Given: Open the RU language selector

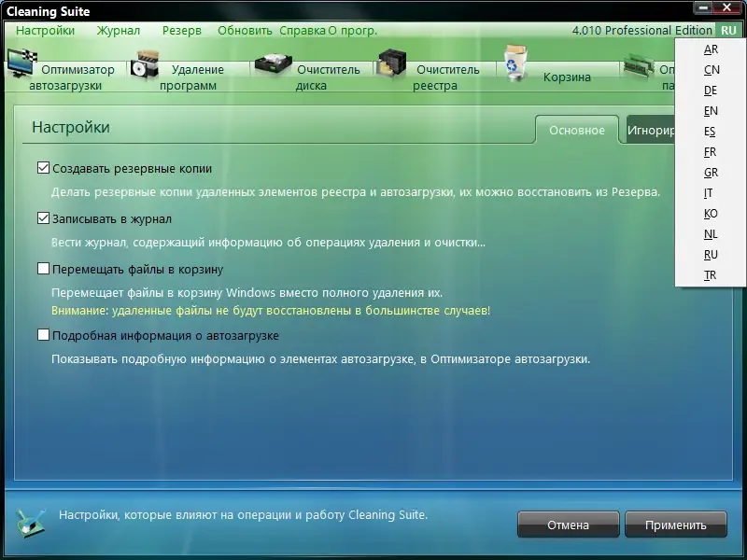Looking at the screenshot, I should pos(730,30).
